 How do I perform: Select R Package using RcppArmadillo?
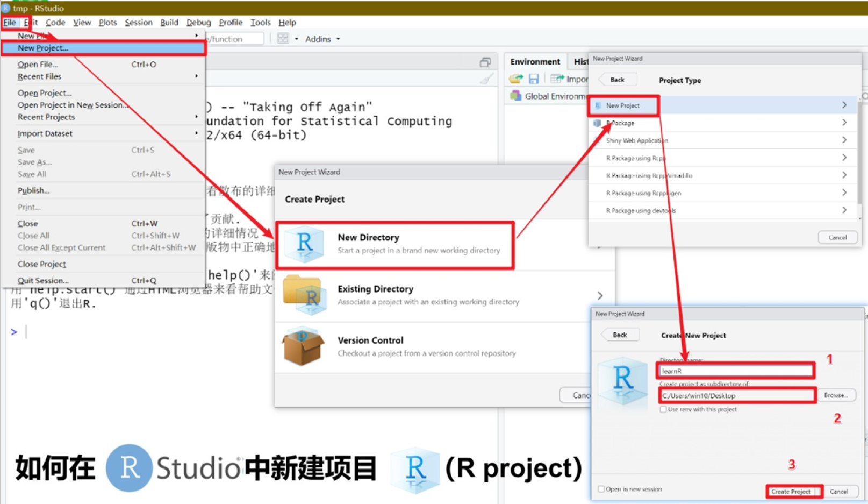[723, 175]
